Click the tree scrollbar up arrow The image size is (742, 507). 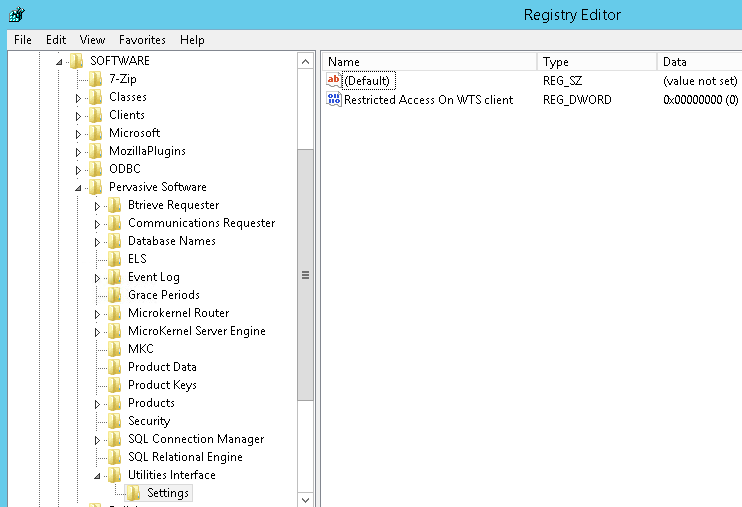point(306,62)
